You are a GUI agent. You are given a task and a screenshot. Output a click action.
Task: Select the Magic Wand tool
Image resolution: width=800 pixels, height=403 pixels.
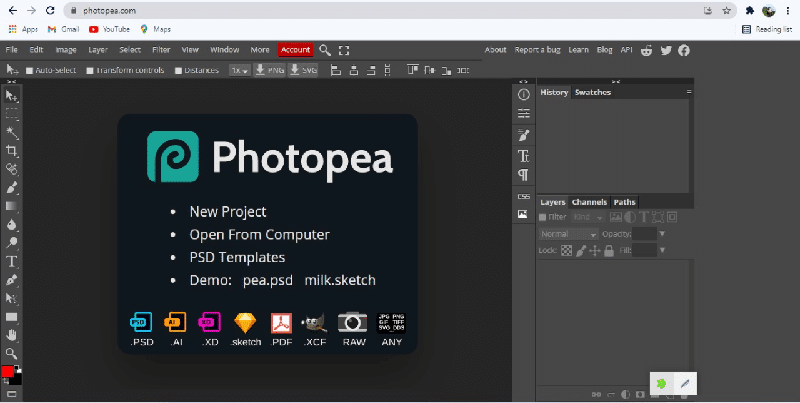[x=12, y=132]
